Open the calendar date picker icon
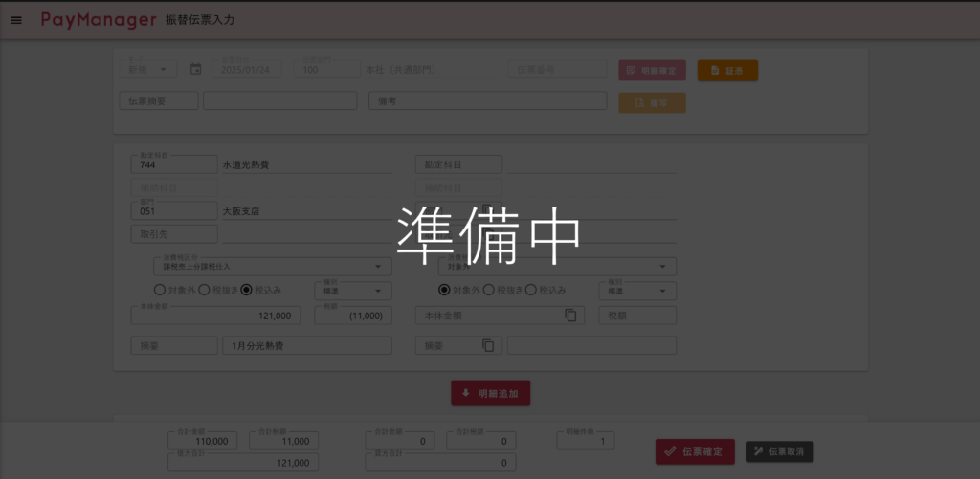Image resolution: width=980 pixels, height=479 pixels. 195,70
